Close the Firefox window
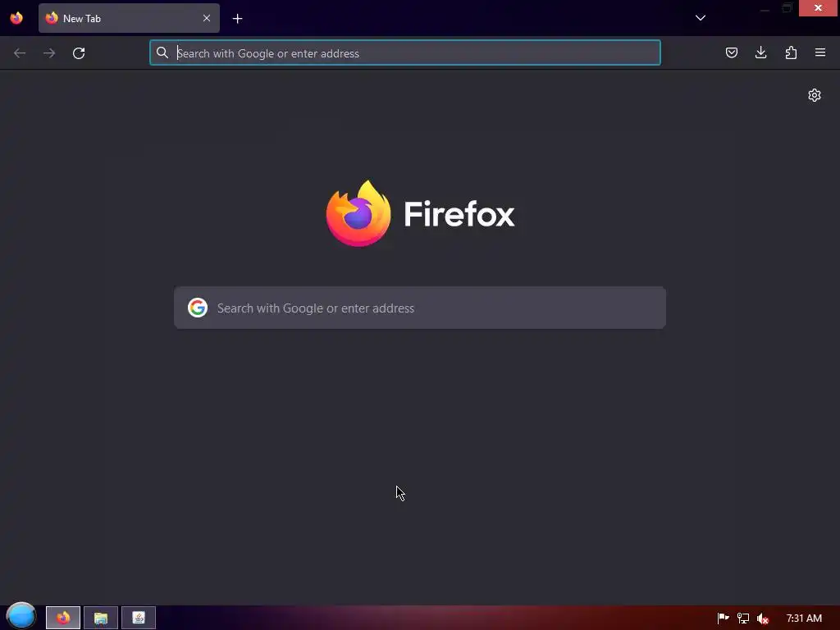This screenshot has width=840, height=630. point(818,8)
